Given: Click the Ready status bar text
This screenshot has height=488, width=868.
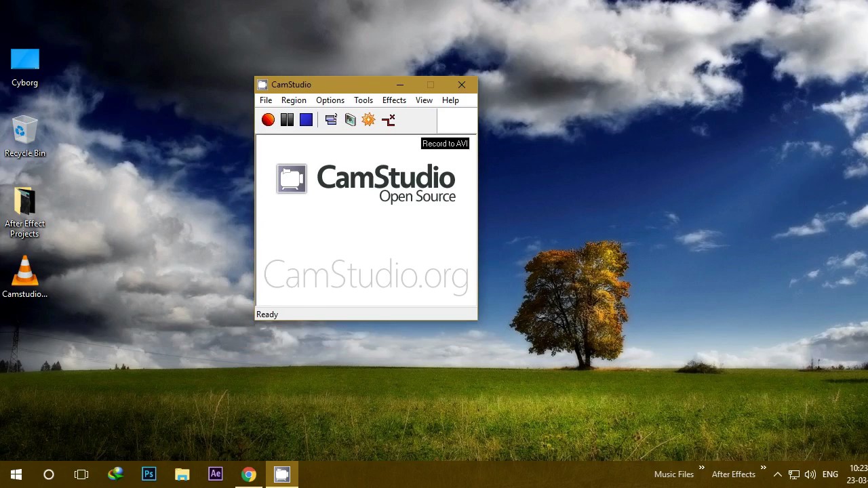Looking at the screenshot, I should pos(267,314).
